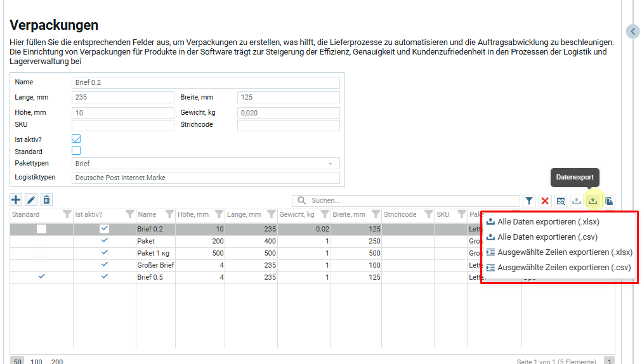Click the funnel filter icon beside search
This screenshot has width=642, height=364.
tap(529, 201)
